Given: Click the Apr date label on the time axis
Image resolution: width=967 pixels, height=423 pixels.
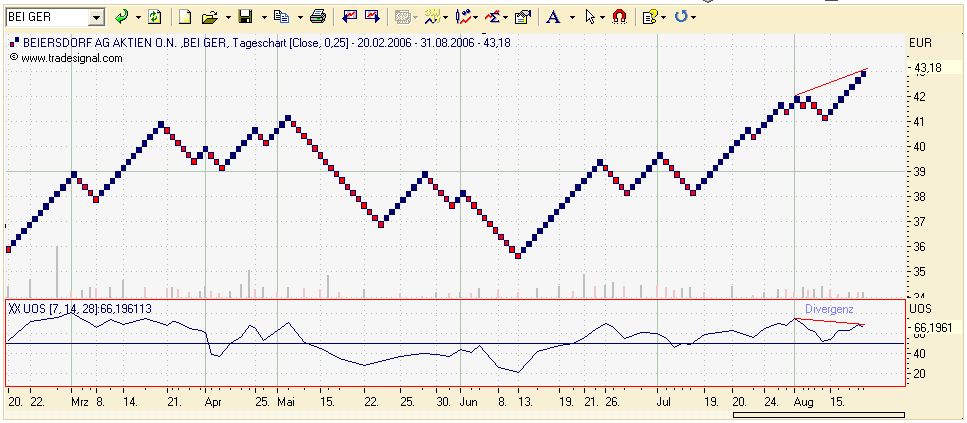Looking at the screenshot, I should pyautogui.click(x=213, y=402).
